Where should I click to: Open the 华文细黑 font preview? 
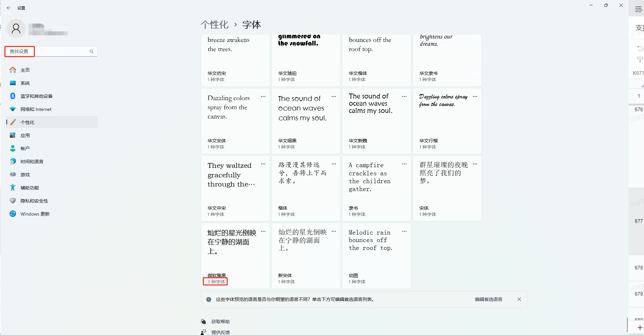(x=306, y=121)
